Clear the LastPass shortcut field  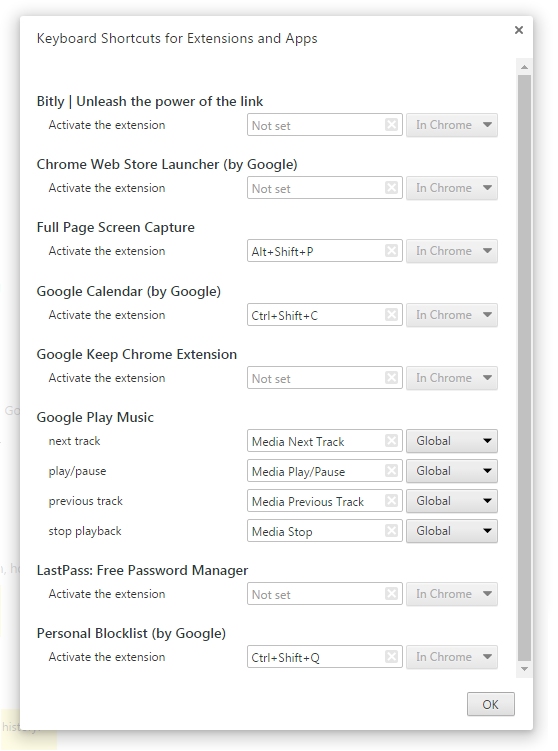pos(391,594)
